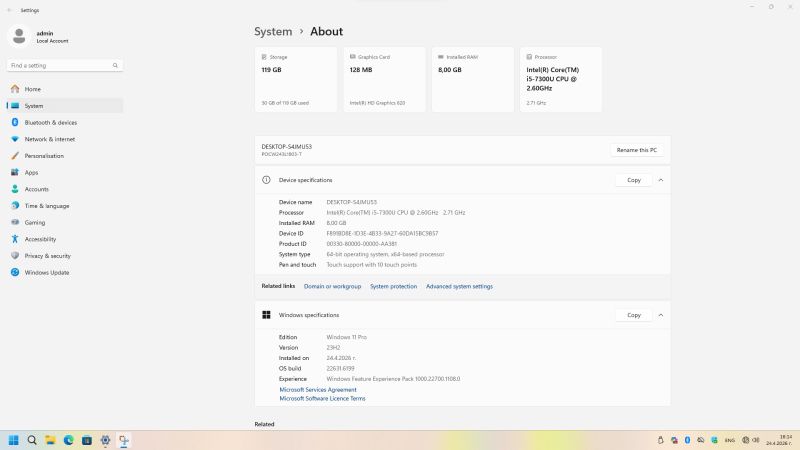
Task: Open the taskbar clock and date
Action: 779,440
